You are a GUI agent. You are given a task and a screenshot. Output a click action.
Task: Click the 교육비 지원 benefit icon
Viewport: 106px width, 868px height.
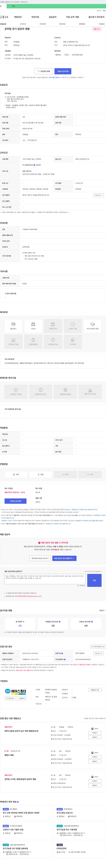tap(73, 326)
